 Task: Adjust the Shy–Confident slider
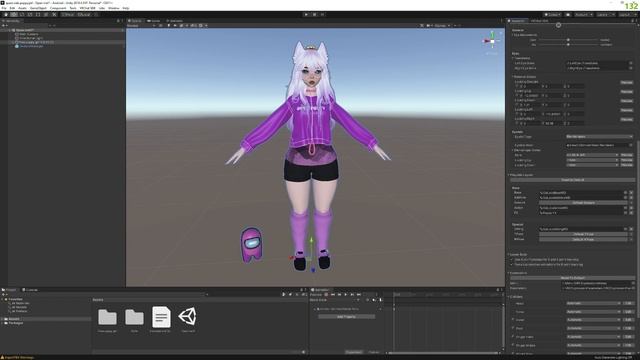pos(568,44)
